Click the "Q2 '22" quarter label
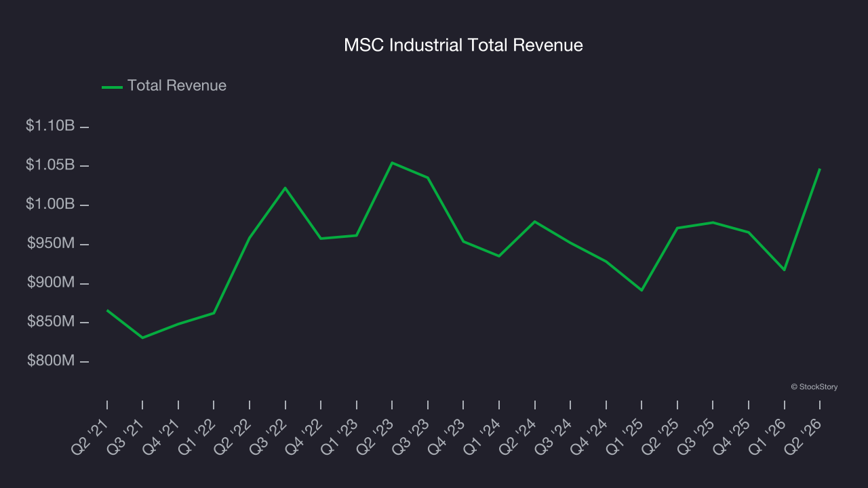Image resolution: width=868 pixels, height=488 pixels. (x=233, y=436)
